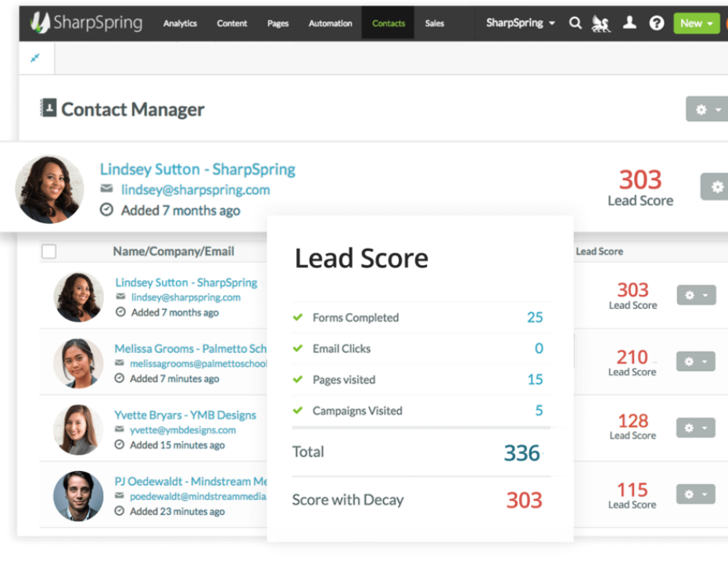The image size is (728, 561).
Task: Open the Content menu
Action: click(x=231, y=23)
